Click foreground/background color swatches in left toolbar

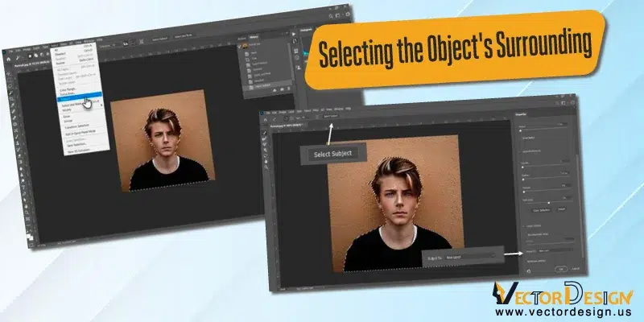pyautogui.click(x=30, y=236)
